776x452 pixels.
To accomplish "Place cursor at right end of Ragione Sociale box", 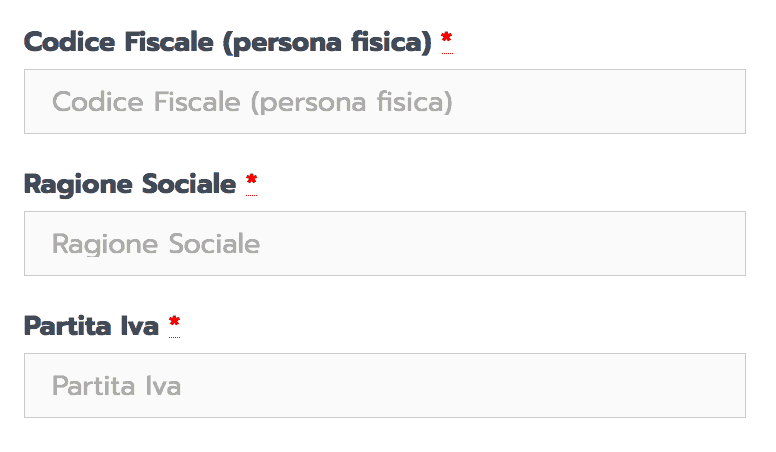I will (x=732, y=244).
